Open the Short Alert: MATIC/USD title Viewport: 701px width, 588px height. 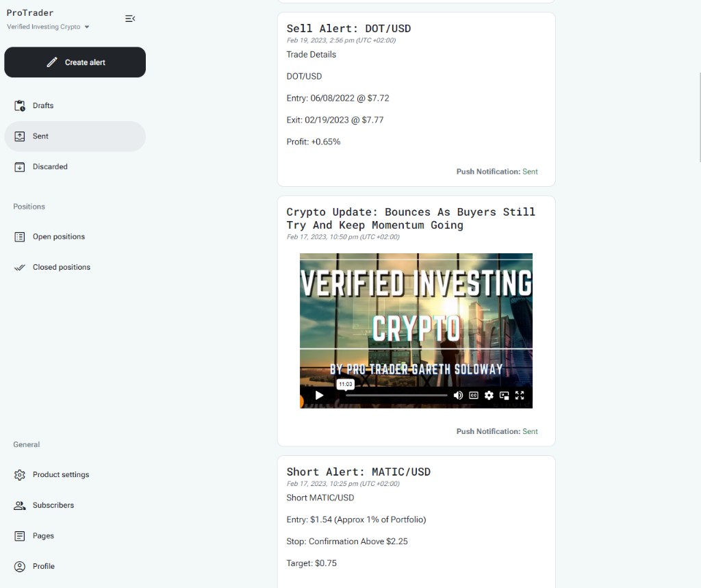pos(359,472)
